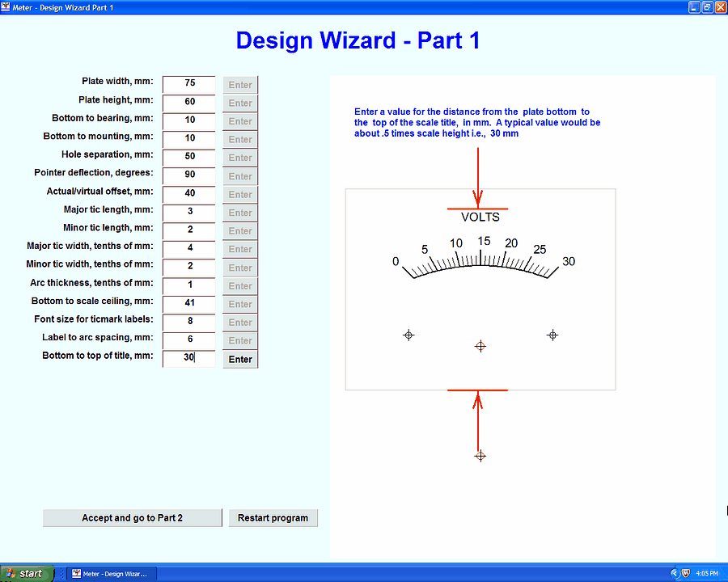728x582 pixels.
Task: Select the Hole separation input box
Action: (189, 156)
